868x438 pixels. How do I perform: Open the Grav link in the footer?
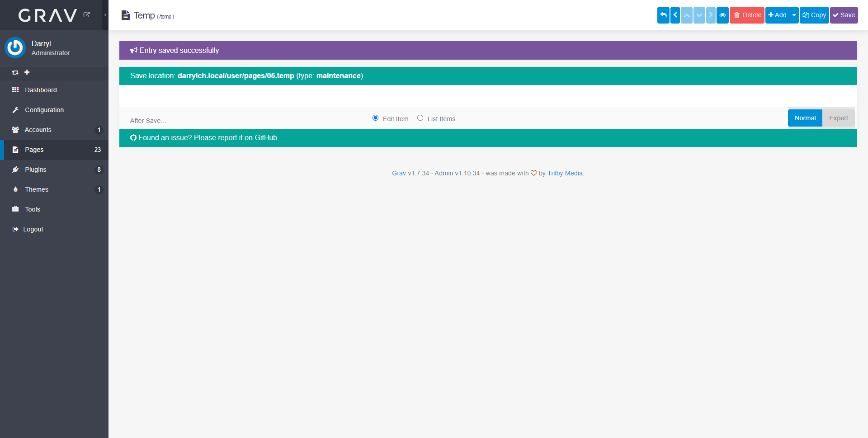point(399,173)
